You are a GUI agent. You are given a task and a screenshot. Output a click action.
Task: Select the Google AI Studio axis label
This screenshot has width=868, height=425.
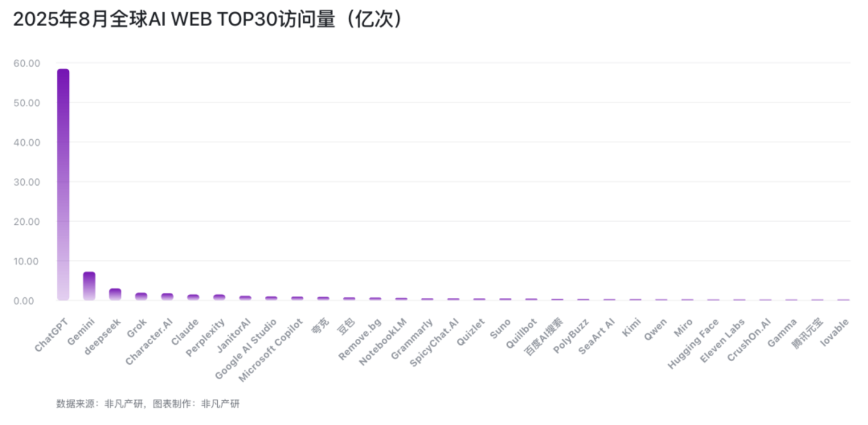pyautogui.click(x=247, y=349)
